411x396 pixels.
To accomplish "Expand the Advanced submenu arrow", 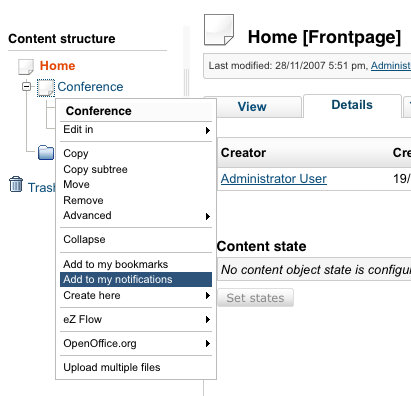I will (x=208, y=217).
